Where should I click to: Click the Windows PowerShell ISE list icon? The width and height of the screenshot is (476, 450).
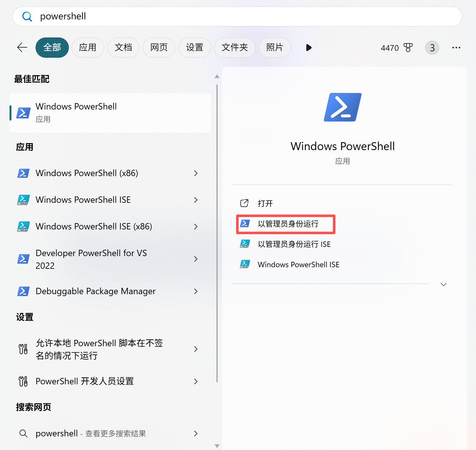click(x=23, y=200)
